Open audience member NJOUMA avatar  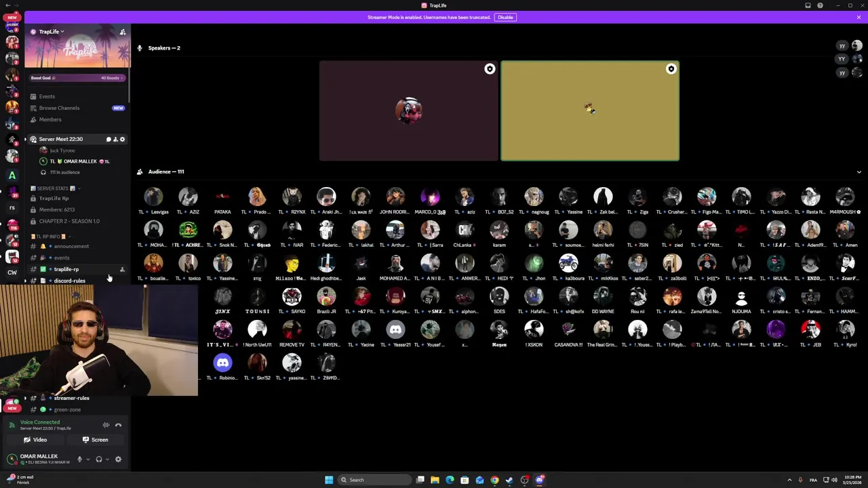pos(741,296)
